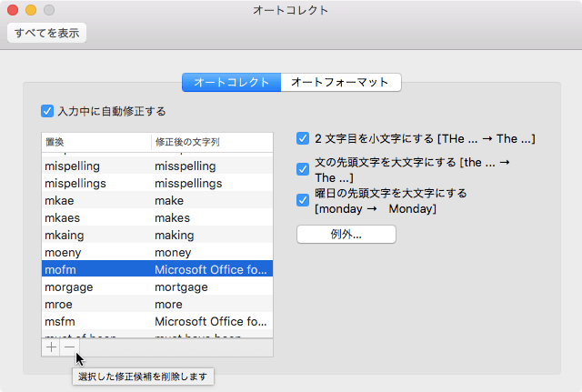Click the minus icon to delete entry
The image size is (582, 392).
(x=69, y=347)
